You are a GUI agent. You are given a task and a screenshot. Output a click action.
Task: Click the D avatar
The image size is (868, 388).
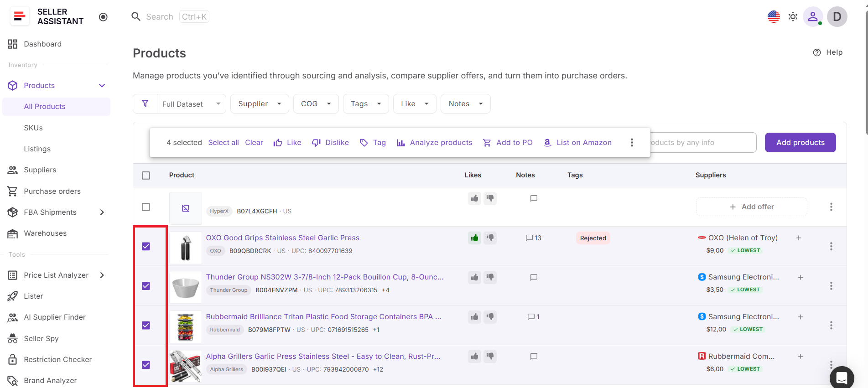(837, 17)
